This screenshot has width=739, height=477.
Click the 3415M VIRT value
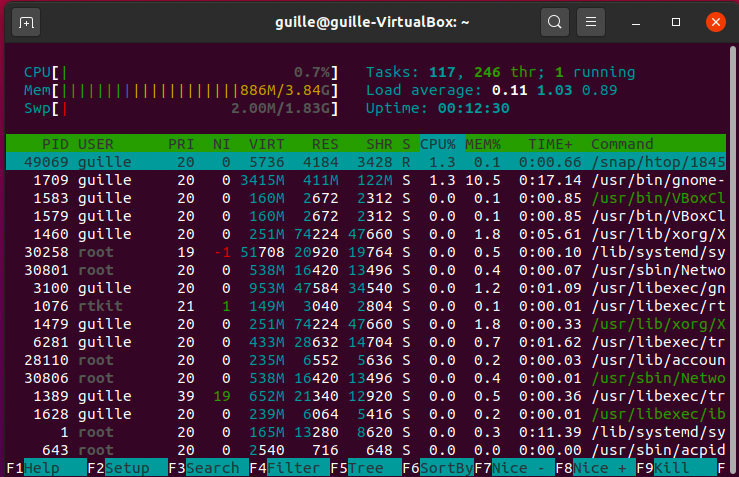(262, 180)
